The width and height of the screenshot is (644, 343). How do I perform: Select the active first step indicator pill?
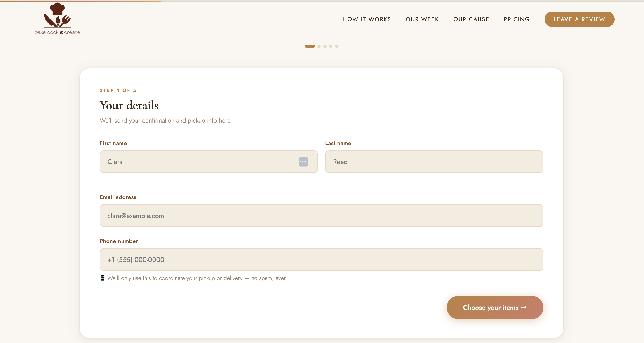tap(310, 46)
